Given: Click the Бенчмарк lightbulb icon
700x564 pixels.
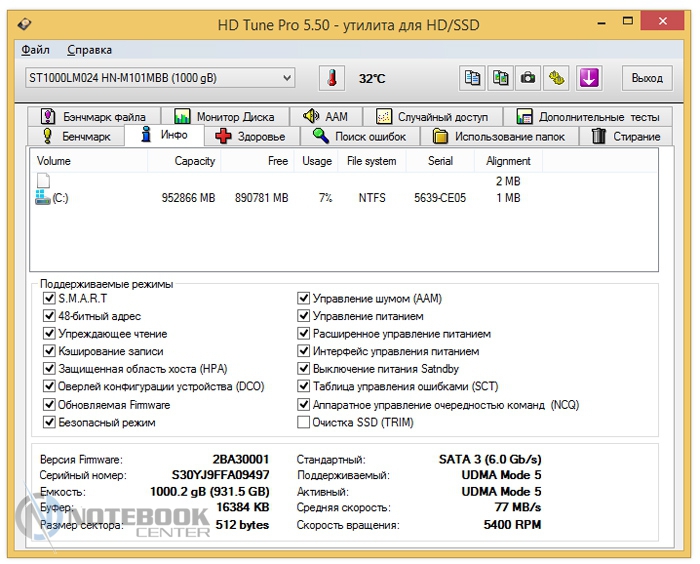Looking at the screenshot, I should tap(47, 136).
